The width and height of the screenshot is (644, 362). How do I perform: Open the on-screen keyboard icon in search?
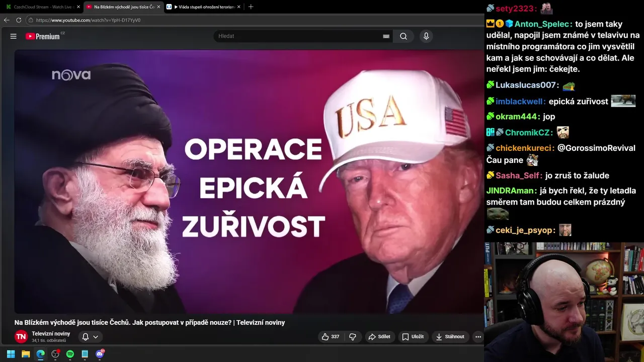coord(386,36)
